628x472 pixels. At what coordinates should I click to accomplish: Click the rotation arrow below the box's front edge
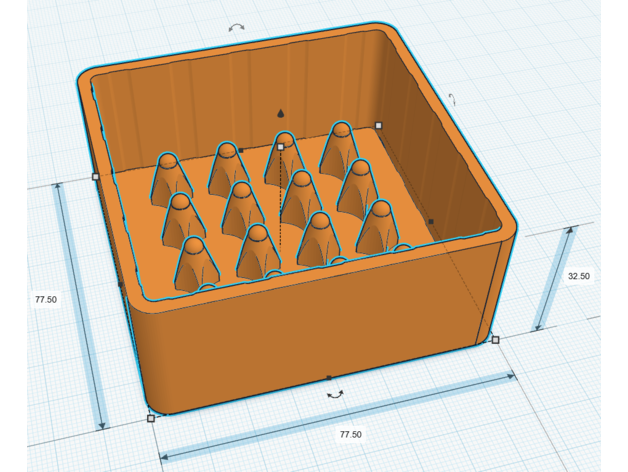336,394
